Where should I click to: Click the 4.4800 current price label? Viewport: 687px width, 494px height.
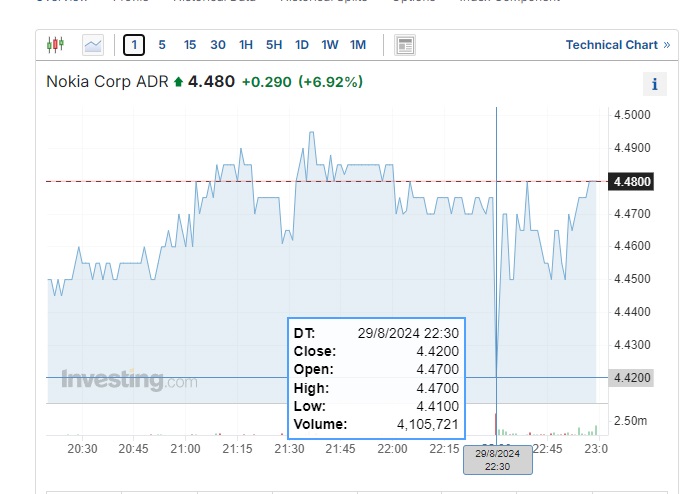631,181
